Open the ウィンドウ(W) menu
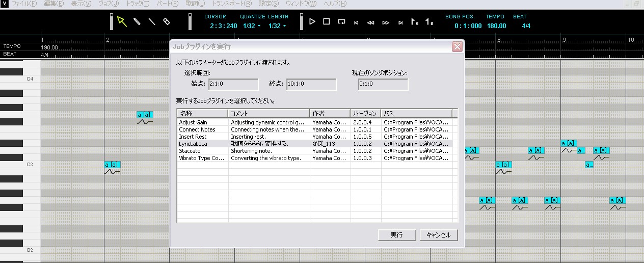The image size is (644, 263). pyautogui.click(x=301, y=4)
